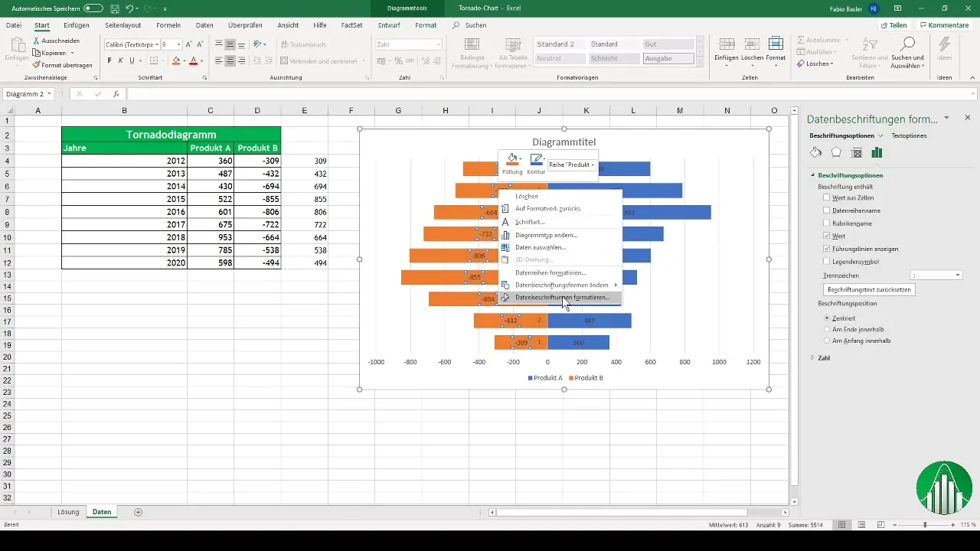The image size is (980, 551).
Task: Open the Beschriftungsoptionen dropdown arrow under the pane title
Action: point(880,135)
